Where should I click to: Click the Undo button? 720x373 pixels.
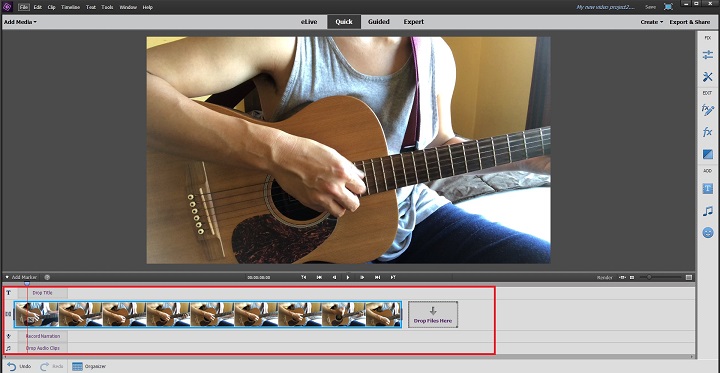click(19, 366)
